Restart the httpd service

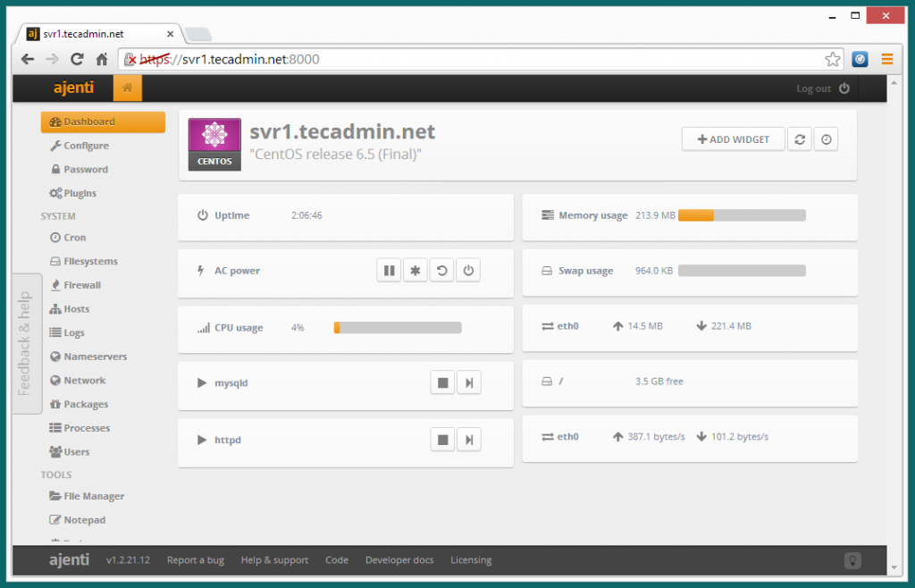coord(469,440)
